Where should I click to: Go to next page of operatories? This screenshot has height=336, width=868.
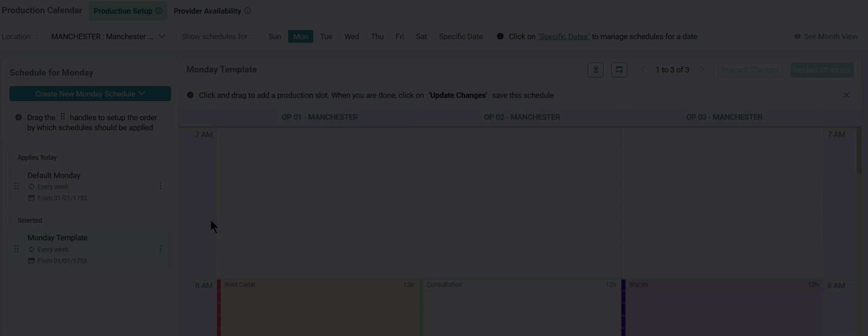703,70
